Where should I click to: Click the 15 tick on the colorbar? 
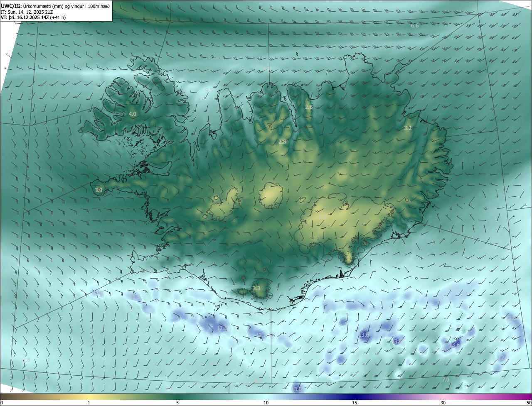[355, 403]
